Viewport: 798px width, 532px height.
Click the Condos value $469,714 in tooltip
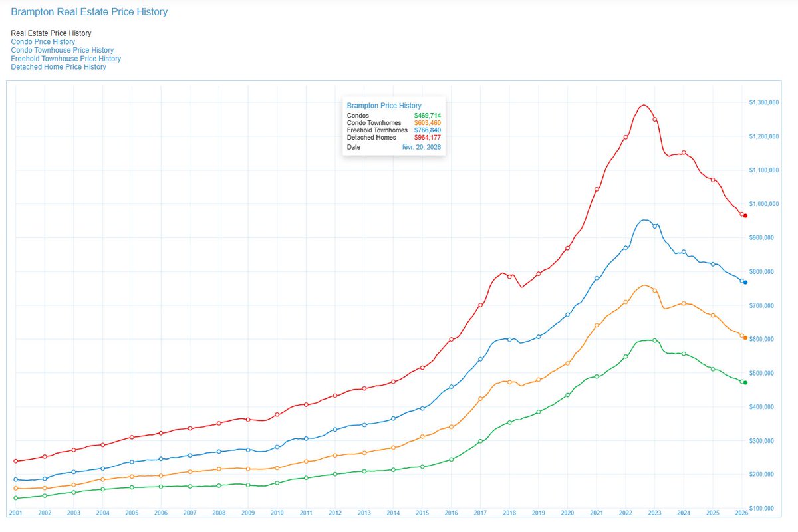click(x=428, y=116)
